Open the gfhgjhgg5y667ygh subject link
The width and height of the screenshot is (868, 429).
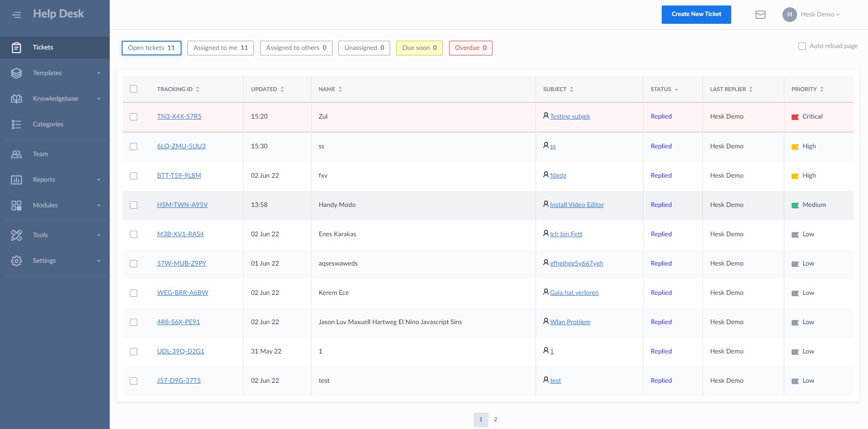577,263
